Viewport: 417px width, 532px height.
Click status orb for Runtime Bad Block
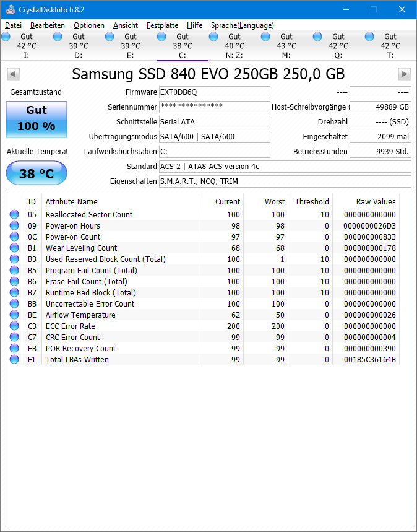pos(14,292)
